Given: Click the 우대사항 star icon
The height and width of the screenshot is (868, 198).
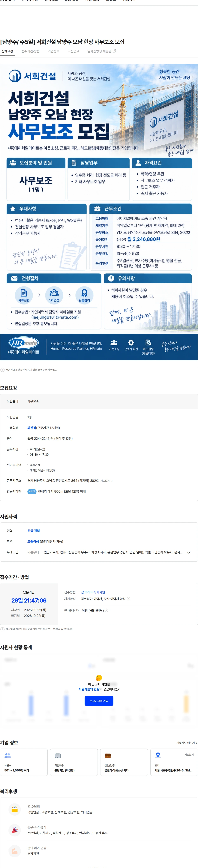Looking at the screenshot, I should coord(13,209).
